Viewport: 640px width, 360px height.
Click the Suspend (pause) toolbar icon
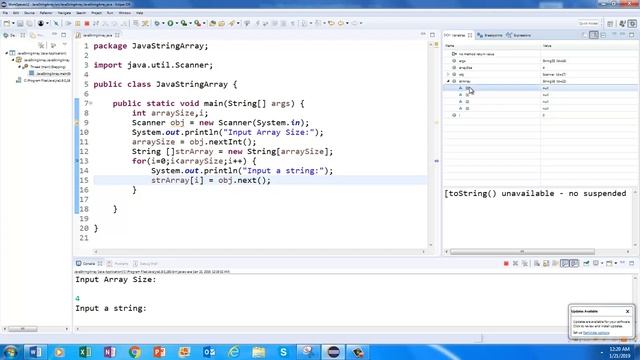pyautogui.click(x=78, y=23)
